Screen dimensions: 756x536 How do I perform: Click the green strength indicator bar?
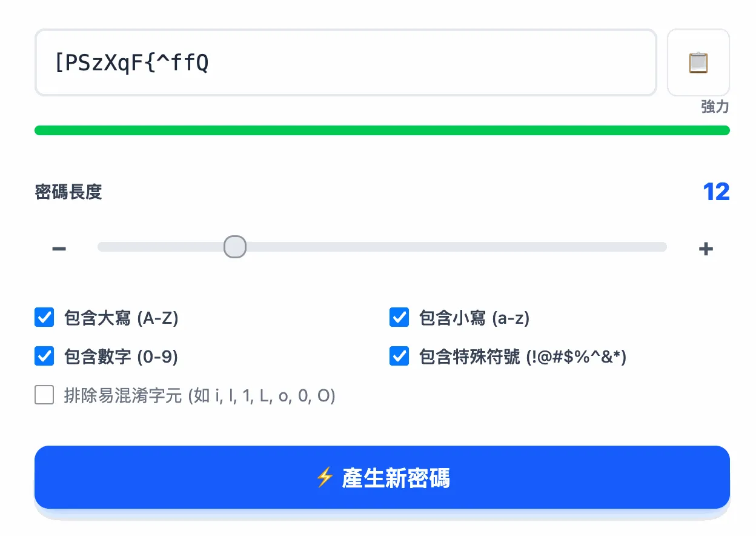(x=382, y=130)
